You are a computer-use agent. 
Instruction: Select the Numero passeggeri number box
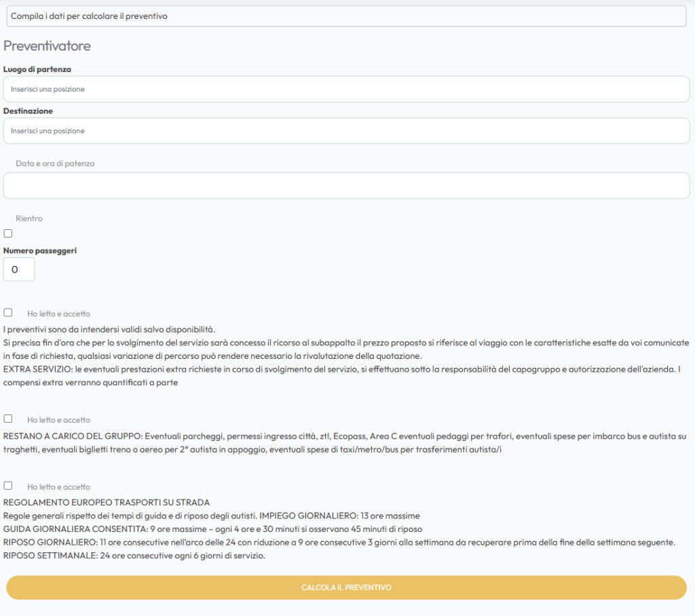[x=19, y=269]
